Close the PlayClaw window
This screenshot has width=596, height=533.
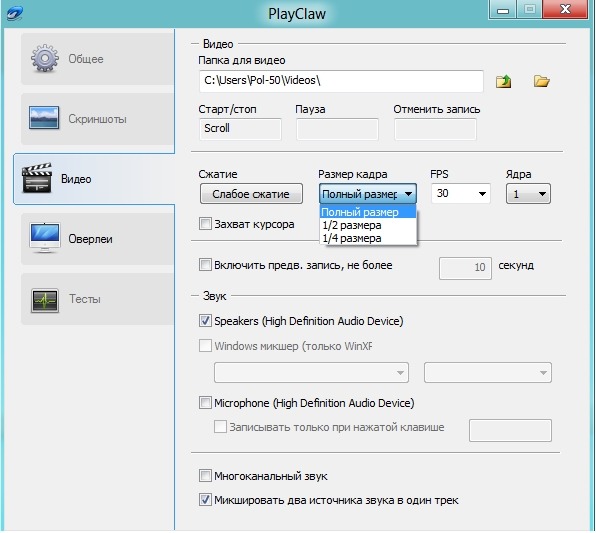click(x=565, y=9)
